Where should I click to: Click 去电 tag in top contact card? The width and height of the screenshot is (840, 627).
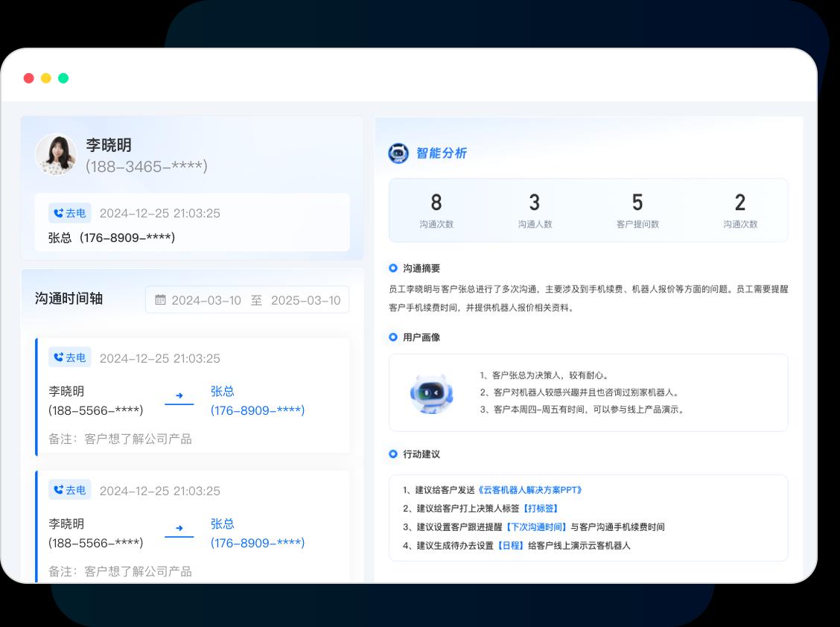[x=70, y=213]
